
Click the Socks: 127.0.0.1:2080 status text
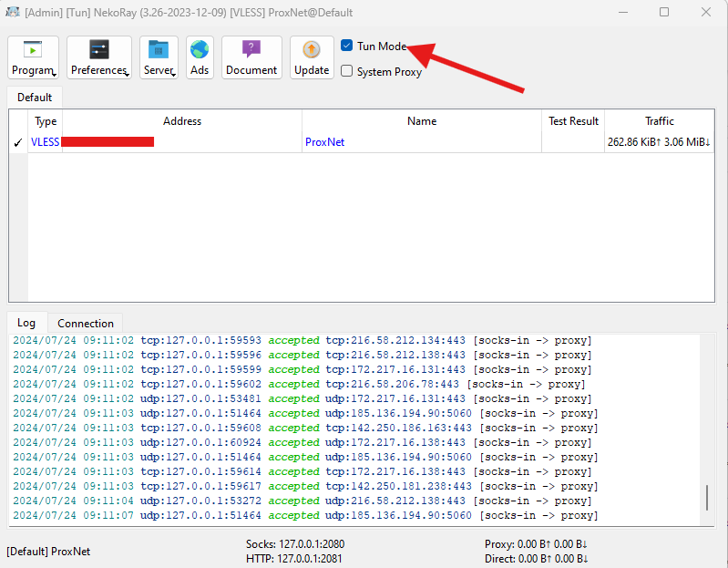pyautogui.click(x=295, y=544)
